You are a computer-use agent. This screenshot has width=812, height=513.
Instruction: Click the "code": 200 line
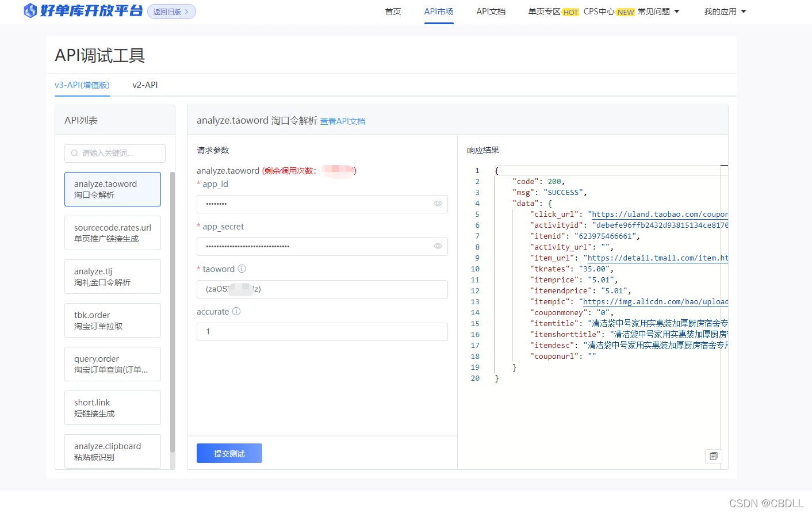coord(538,182)
